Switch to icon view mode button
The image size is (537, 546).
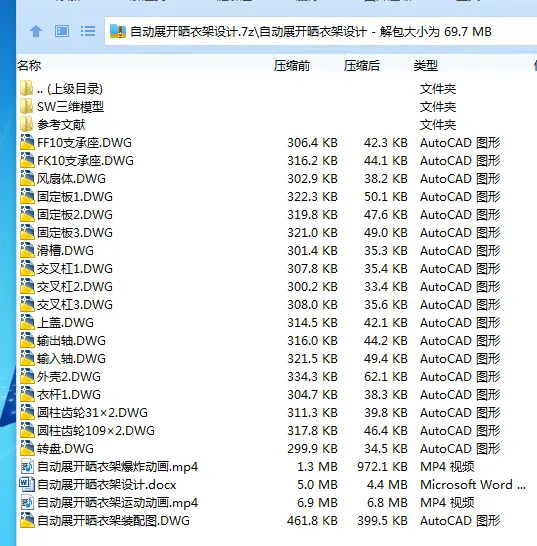pos(62,31)
